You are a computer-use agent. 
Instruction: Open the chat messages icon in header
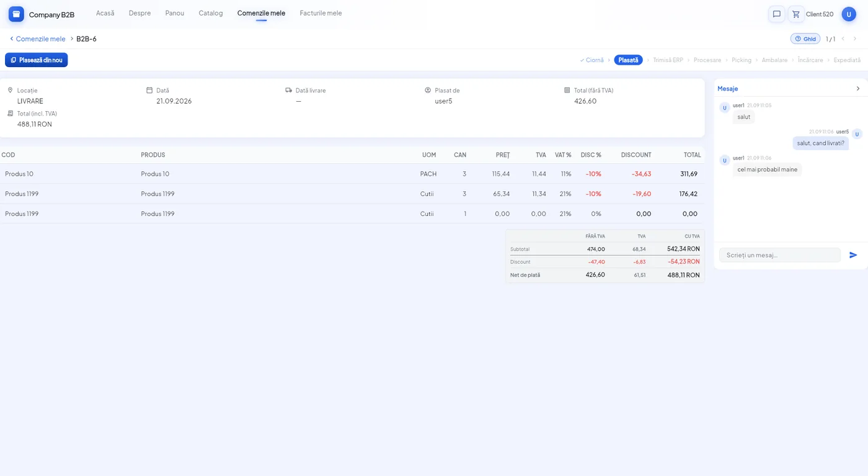[776, 14]
